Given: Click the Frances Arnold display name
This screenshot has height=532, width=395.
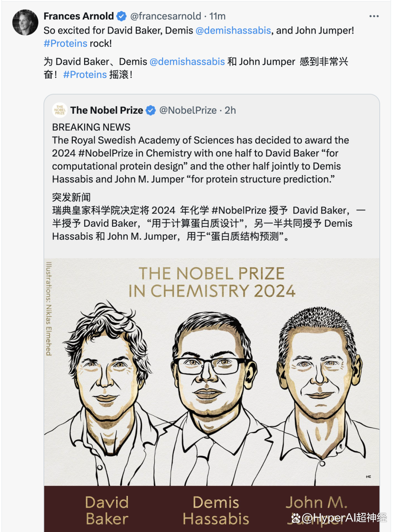Looking at the screenshot, I should [79, 16].
